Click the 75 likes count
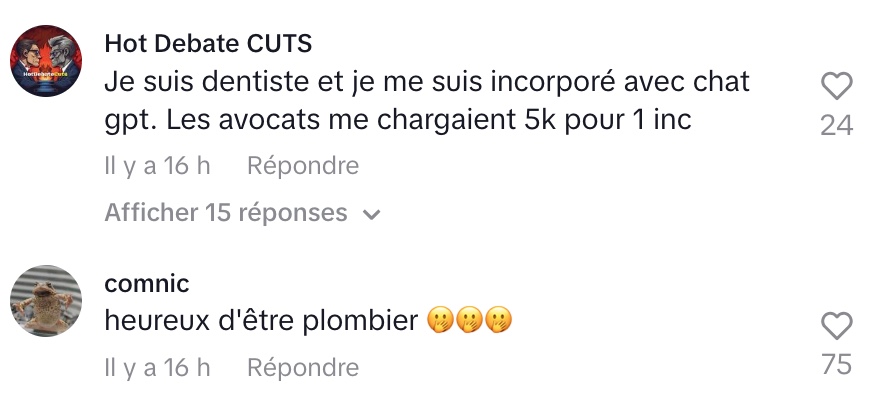Viewport: 892px width, 402px height. coord(837,364)
